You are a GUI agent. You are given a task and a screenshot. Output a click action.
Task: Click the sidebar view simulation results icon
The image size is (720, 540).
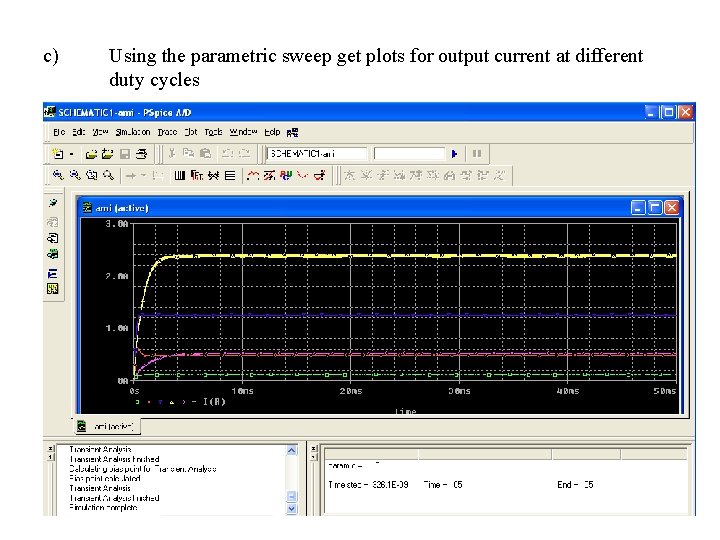pyautogui.click(x=52, y=238)
